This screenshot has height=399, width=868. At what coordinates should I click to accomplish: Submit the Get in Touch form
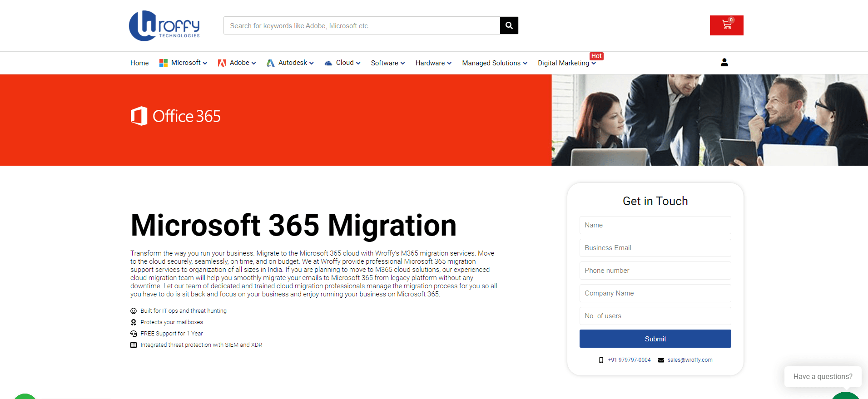(655, 339)
